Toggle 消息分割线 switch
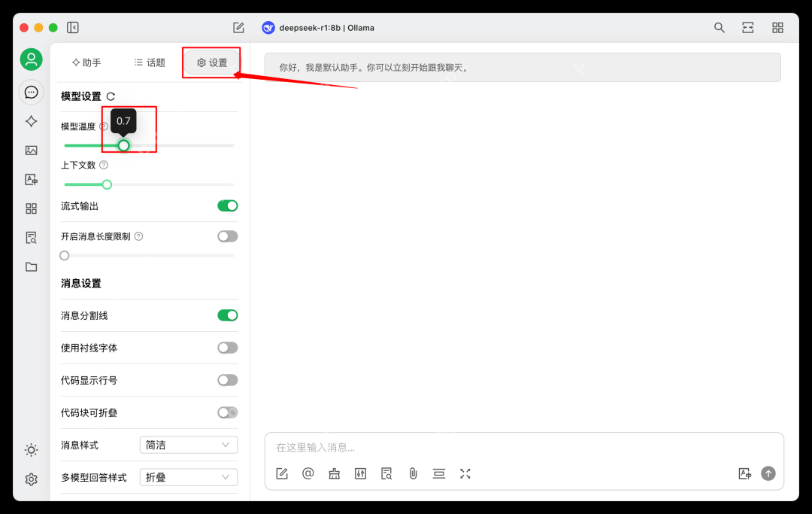812x514 pixels. coord(227,315)
